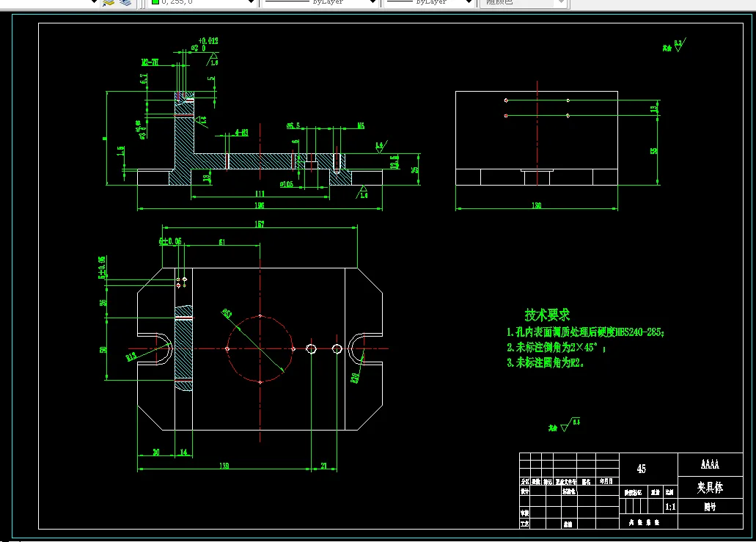This screenshot has width=756, height=542.
Task: Select the φ105 diameter annotation
Action: [287, 184]
